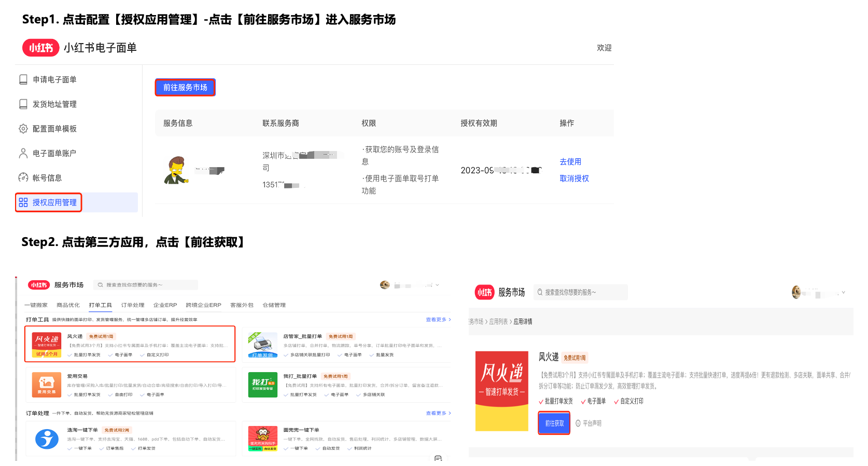Click the 申请电子面单 sidebar icon
The image size is (868, 466).
point(23,79)
